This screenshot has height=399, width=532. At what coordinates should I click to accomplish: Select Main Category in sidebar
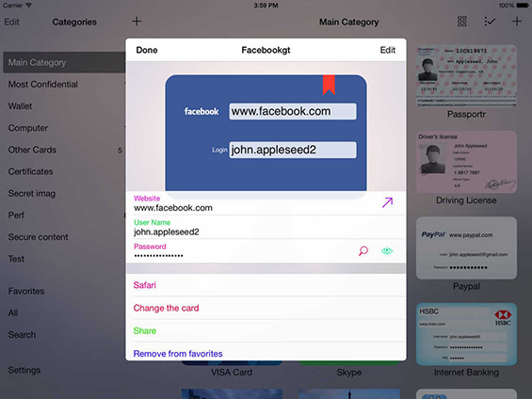click(x=64, y=63)
